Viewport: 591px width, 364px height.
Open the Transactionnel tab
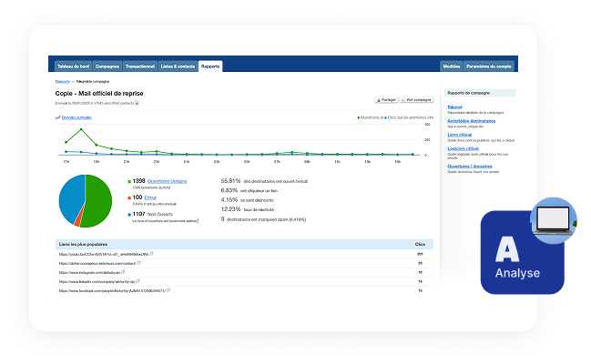click(141, 66)
